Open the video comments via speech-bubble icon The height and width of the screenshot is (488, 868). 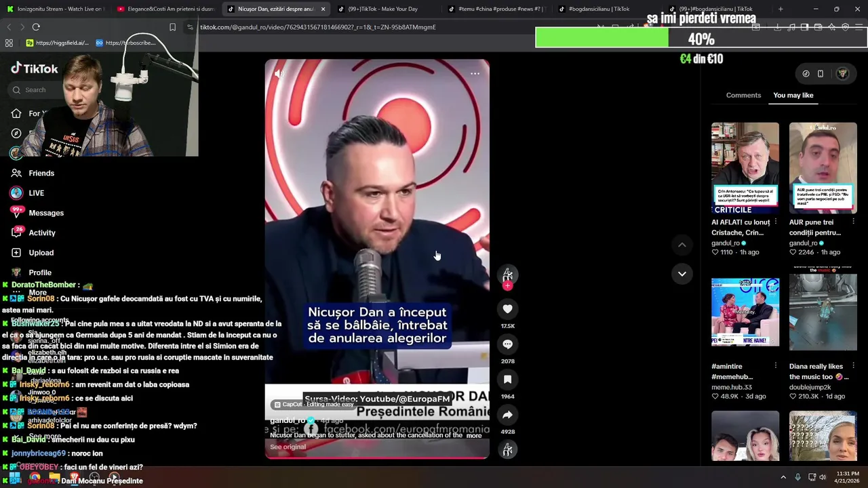coord(507,344)
